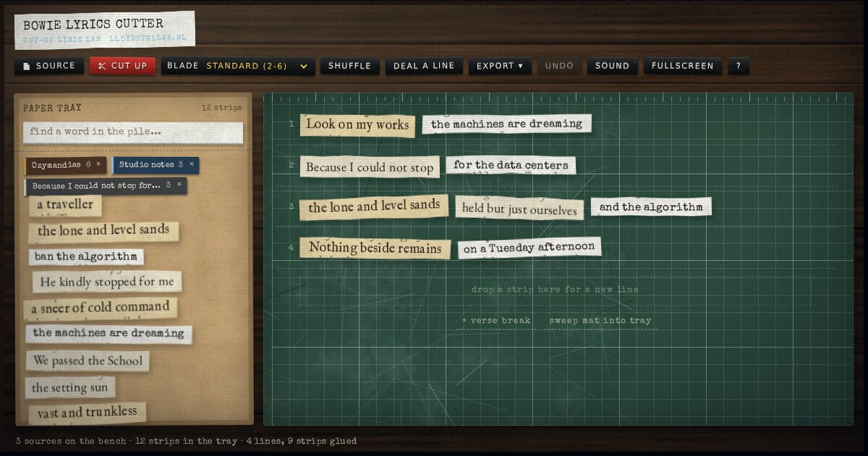Open help with the question mark button

[739, 66]
